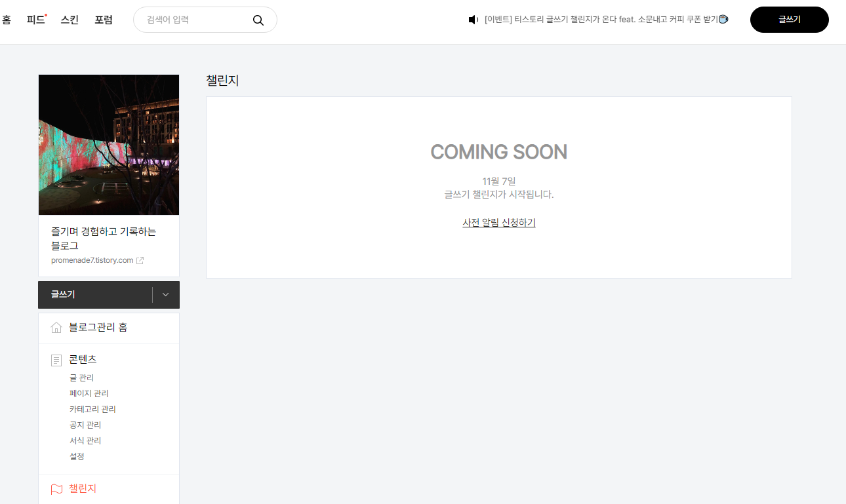Click the flag icon beside 챌린지

coord(56,489)
